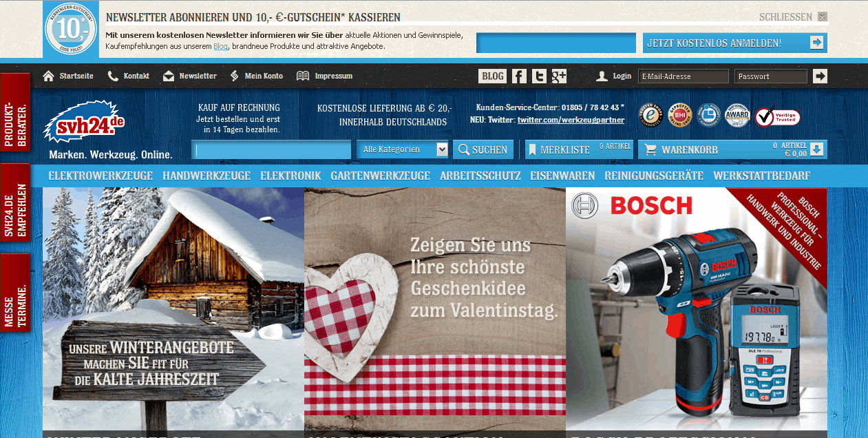Open the Produktberater side tab
Screen dimensions: 868x438
coord(15,112)
